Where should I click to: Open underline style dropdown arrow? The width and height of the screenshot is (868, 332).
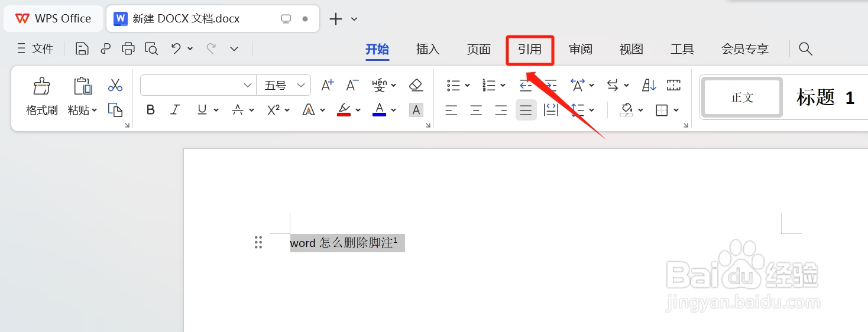click(216, 110)
